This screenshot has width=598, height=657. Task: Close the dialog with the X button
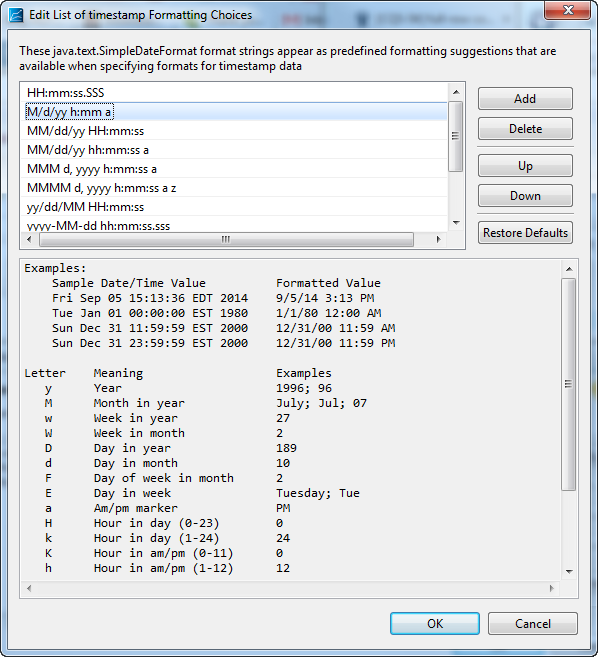point(568,10)
